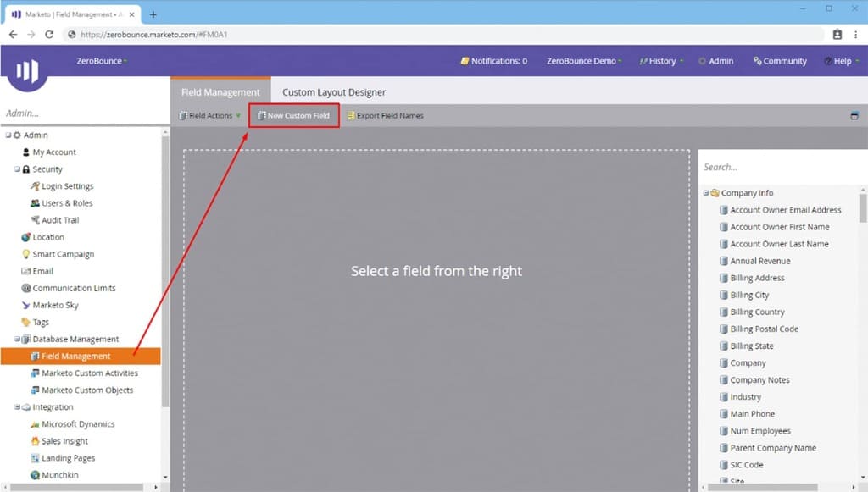Switch to Field Management tab
This screenshot has width=868, height=492.
pos(220,91)
